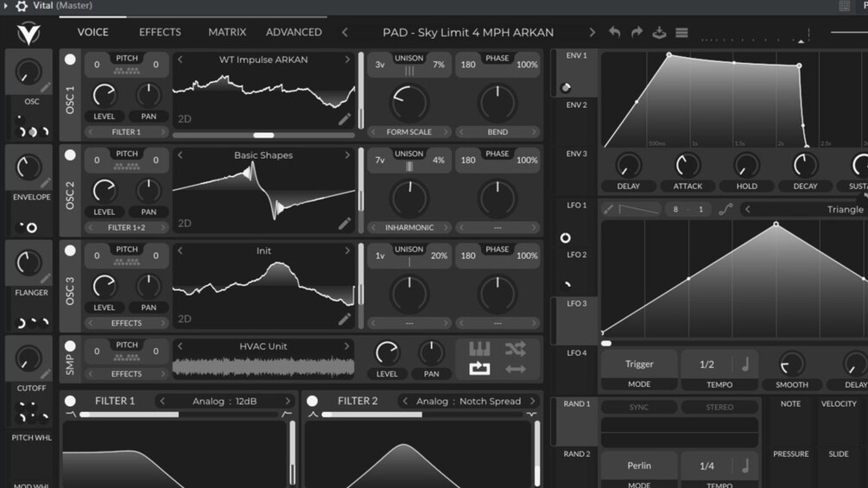
Task: Click the LFO 1 smooth curve icon
Action: pyautogui.click(x=725, y=209)
